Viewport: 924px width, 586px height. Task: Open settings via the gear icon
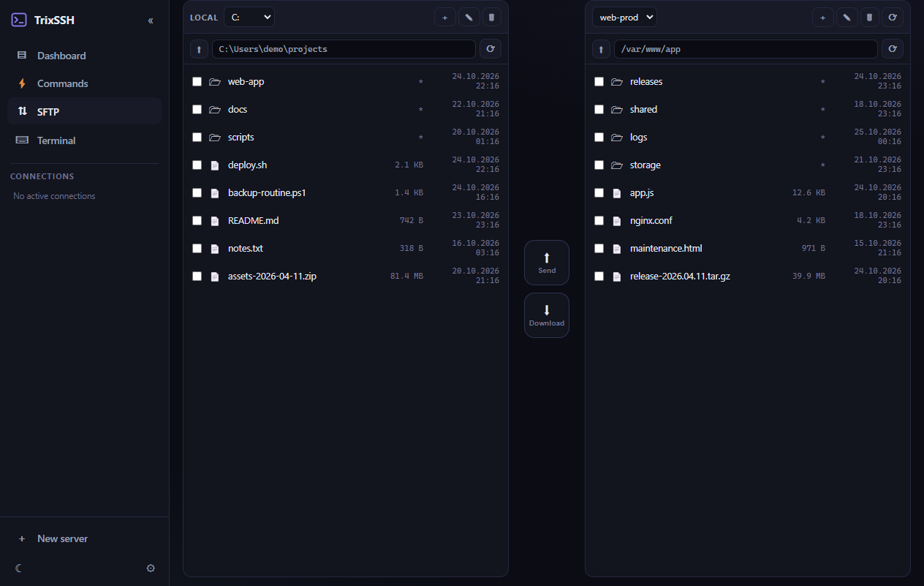click(151, 568)
